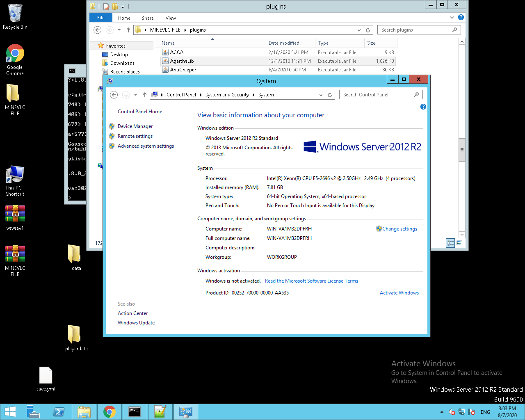Focus the Search plugins field

(x=419, y=30)
